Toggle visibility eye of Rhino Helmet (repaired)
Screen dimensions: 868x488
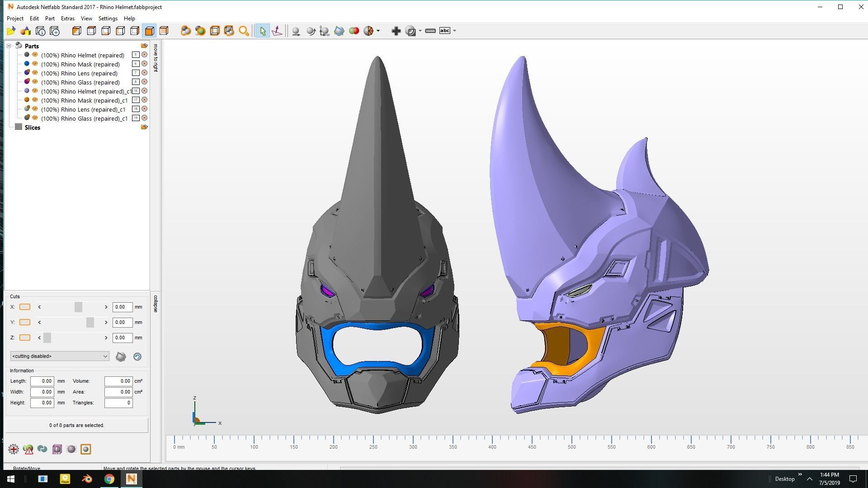click(35, 55)
